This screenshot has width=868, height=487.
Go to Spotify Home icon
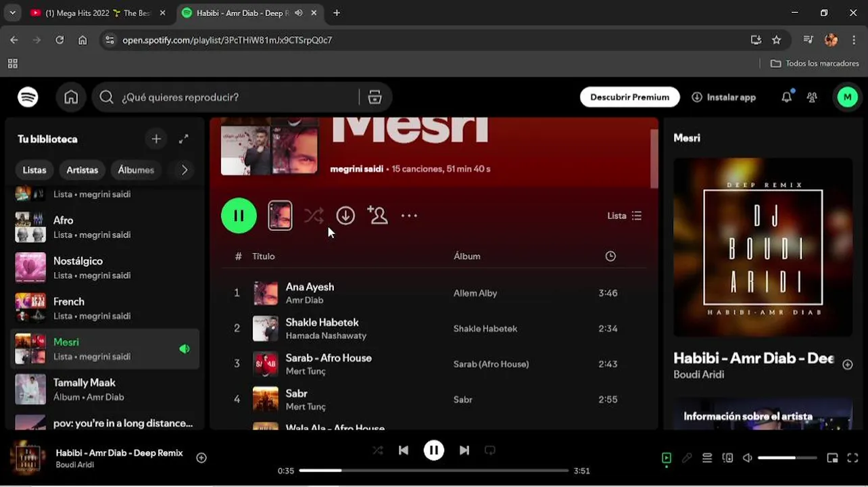point(71,97)
